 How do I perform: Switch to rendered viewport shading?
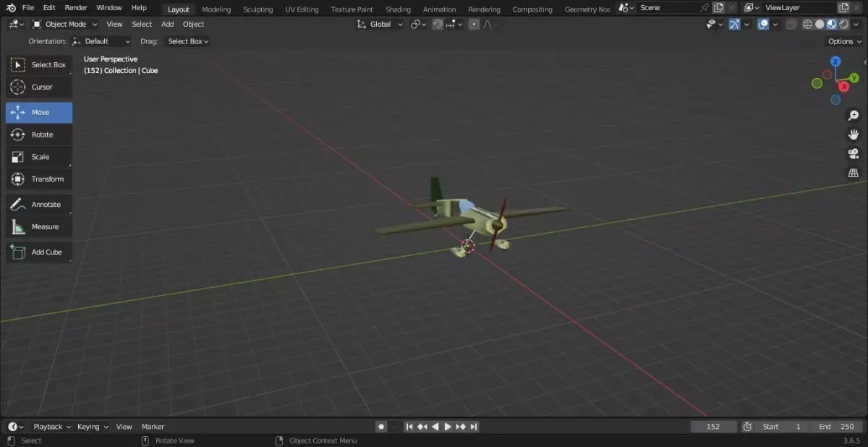click(x=843, y=24)
